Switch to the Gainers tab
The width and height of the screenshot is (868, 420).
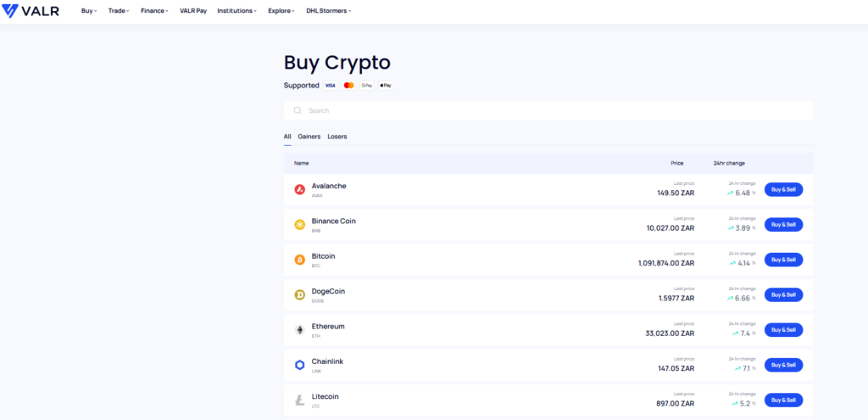click(309, 137)
